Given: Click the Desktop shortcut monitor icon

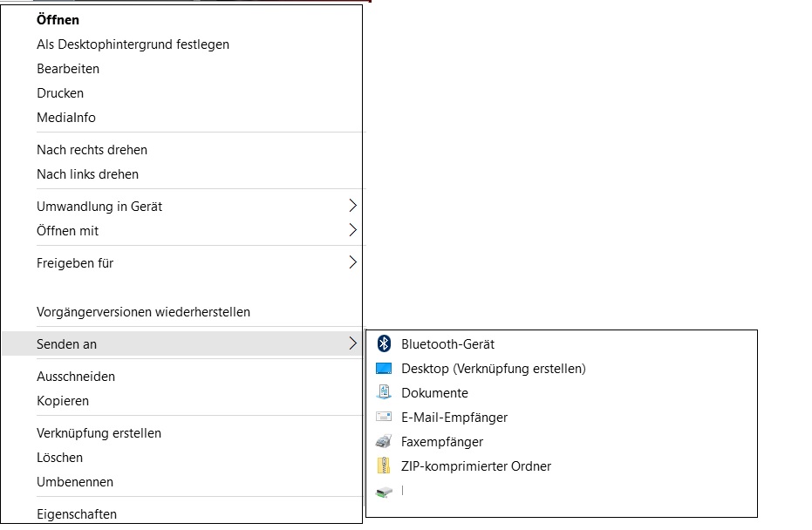Looking at the screenshot, I should [x=384, y=369].
